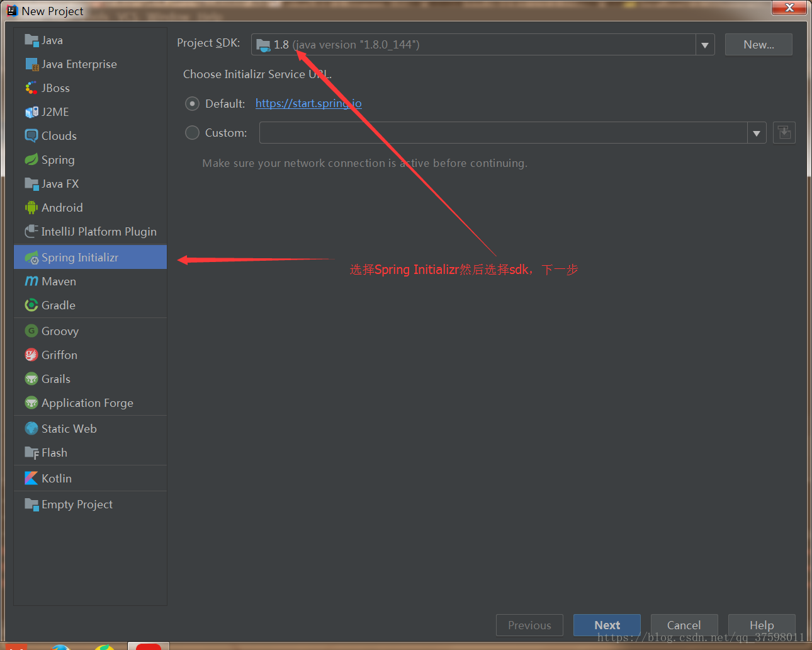Select the Default service URL radio button
This screenshot has height=650, width=812.
pos(192,104)
